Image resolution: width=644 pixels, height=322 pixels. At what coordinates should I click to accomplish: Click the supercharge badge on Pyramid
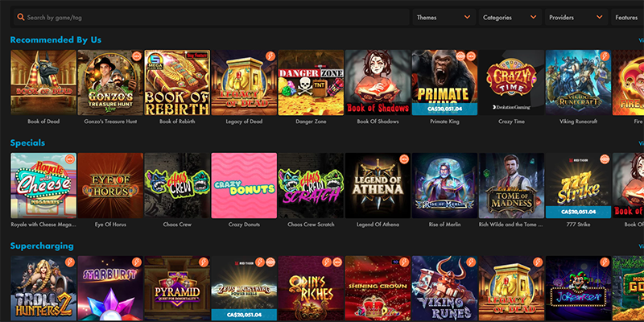pos(204,262)
